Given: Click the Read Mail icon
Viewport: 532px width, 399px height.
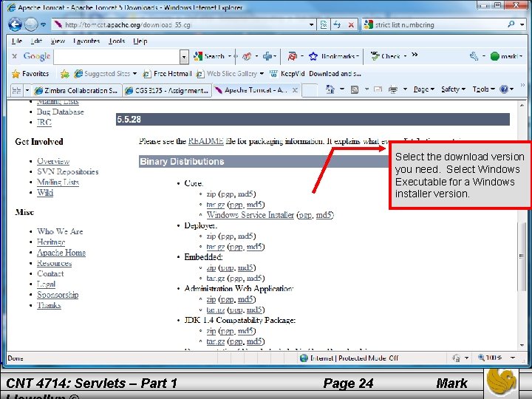Looking at the screenshot, I should click(x=378, y=89).
